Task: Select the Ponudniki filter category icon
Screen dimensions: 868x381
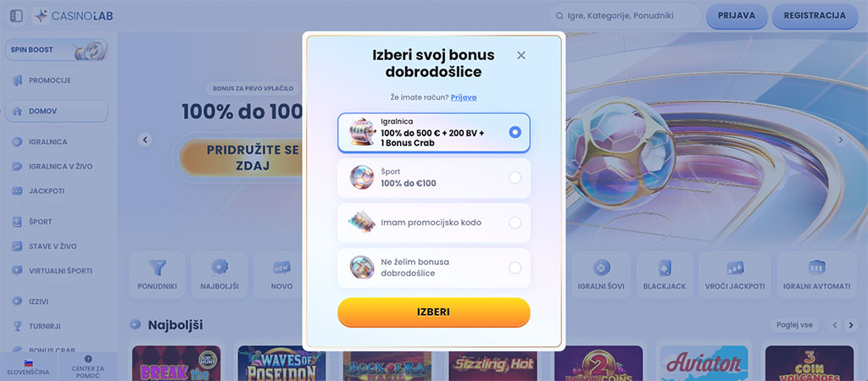Action: pos(157,268)
